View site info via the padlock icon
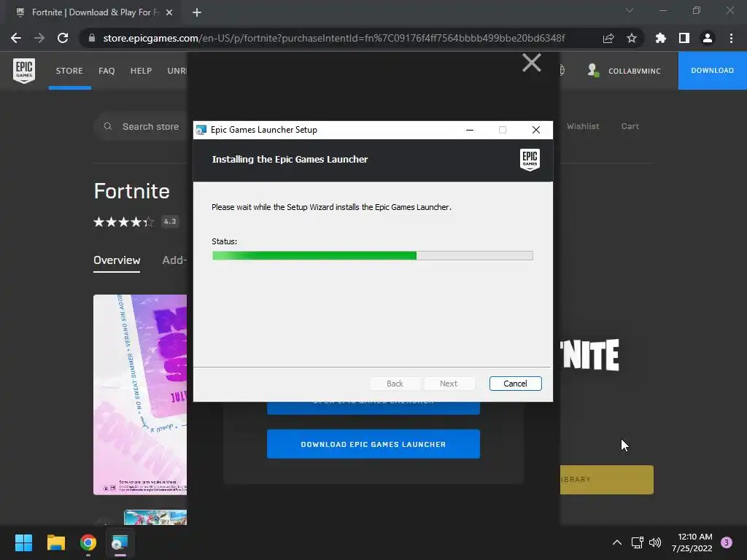This screenshot has width=747, height=560. pyautogui.click(x=92, y=38)
